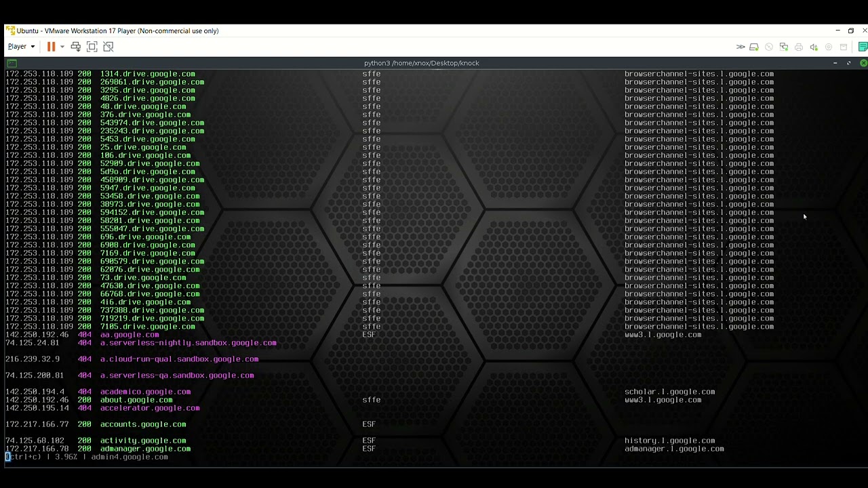The height and width of the screenshot is (488, 868).
Task: Close the terminal with green X button
Action: point(863,63)
